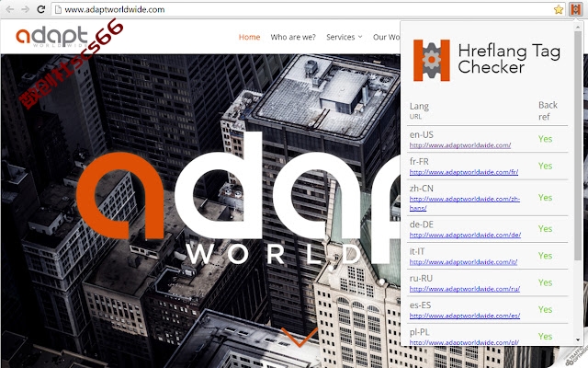Go back with the browser back arrow
The height and width of the screenshot is (368, 588).
coord(10,9)
